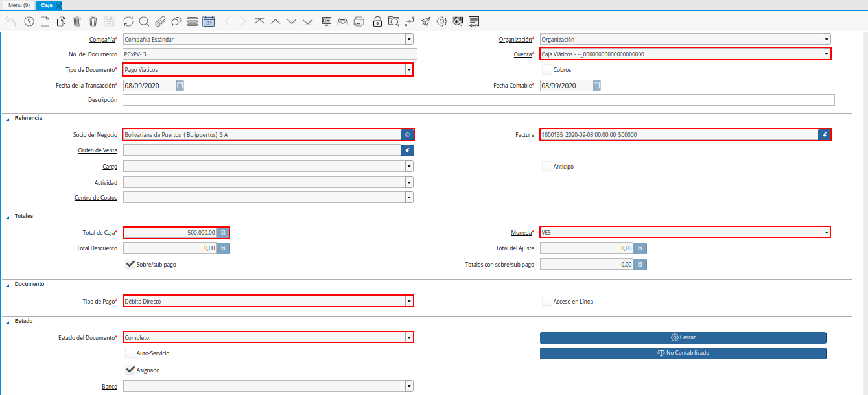Open the Tipo de Documento dropdown
The width and height of the screenshot is (868, 395).
[409, 70]
